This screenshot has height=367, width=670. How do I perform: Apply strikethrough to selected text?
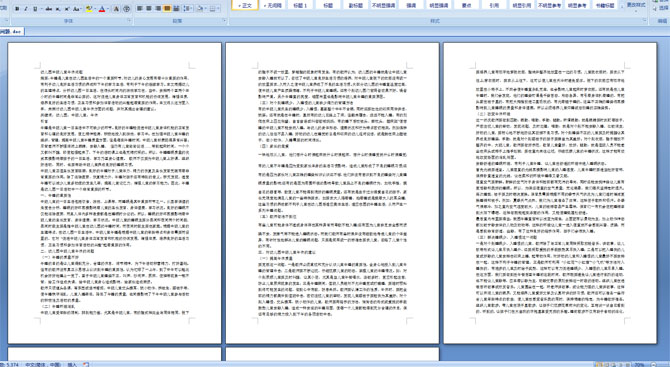tap(49, 9)
